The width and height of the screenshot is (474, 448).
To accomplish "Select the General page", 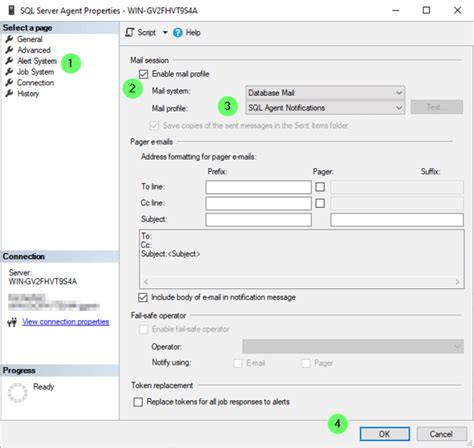I will tap(30, 39).
